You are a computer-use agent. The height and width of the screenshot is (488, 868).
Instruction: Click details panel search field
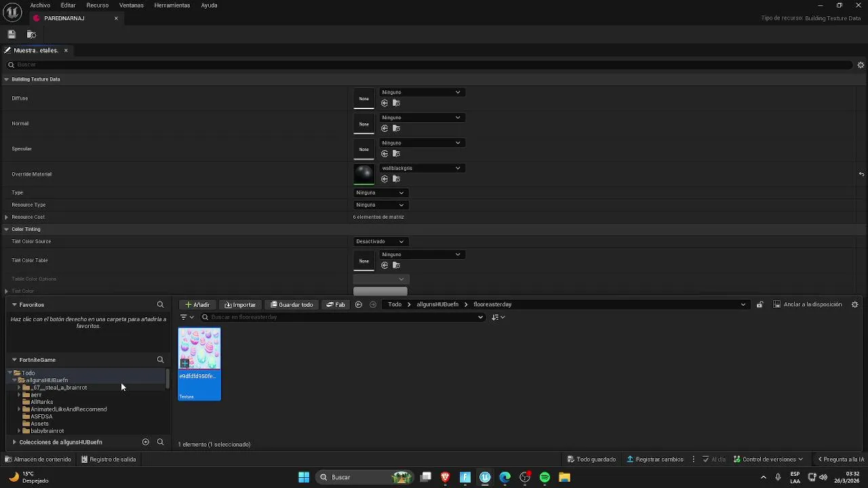pyautogui.click(x=431, y=65)
